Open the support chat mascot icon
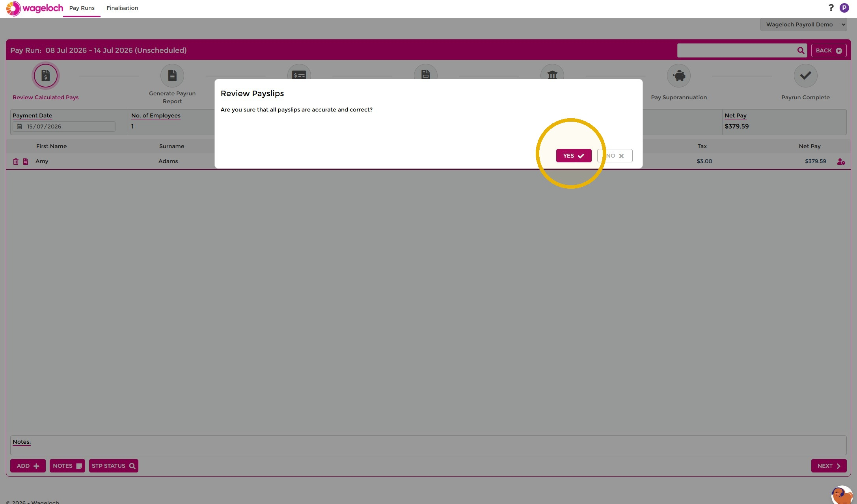This screenshot has height=504, width=857. point(842,495)
